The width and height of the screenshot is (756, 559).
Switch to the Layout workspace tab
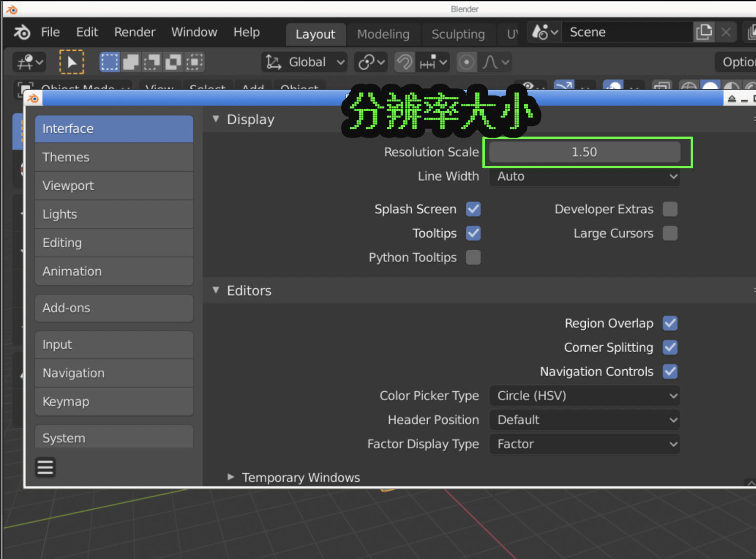[x=316, y=34]
